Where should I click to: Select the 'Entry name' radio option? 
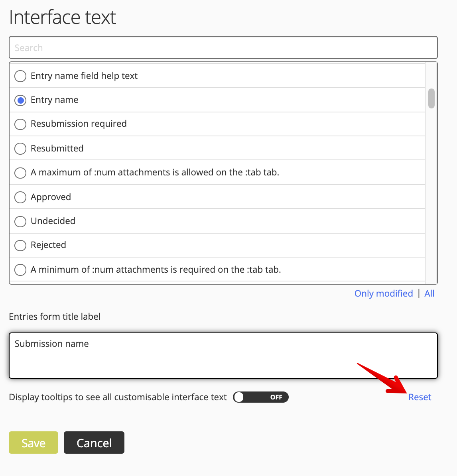20,100
